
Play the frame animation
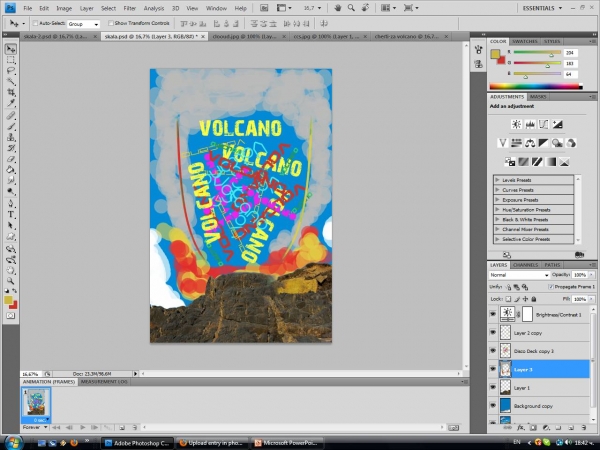(82, 427)
